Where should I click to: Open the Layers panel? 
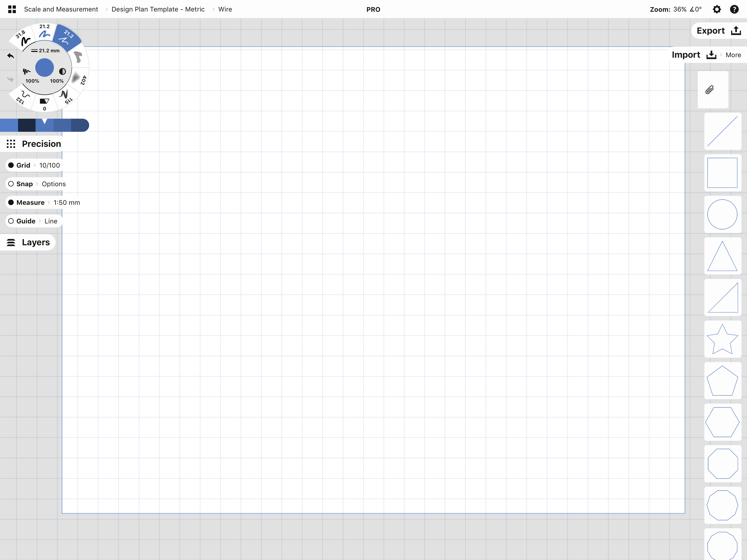(28, 242)
